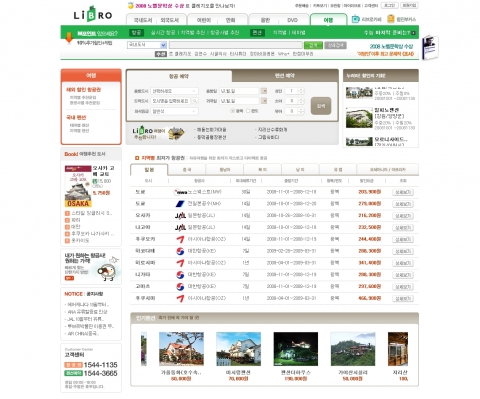This screenshot has height=399, width=480.
Task: Click the magnifier icon beside arrival city field
Action: (x=195, y=101)
